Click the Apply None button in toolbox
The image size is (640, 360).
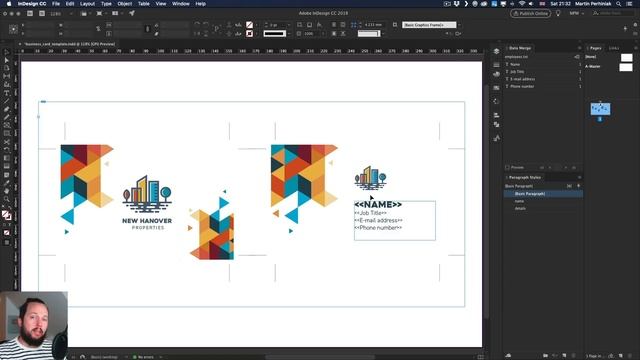pyautogui.click(x=7, y=233)
